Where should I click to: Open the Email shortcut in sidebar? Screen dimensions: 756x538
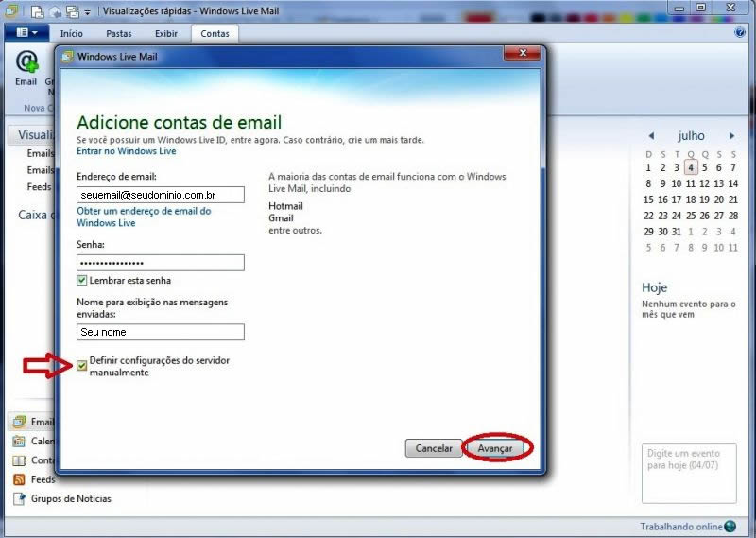(34, 422)
